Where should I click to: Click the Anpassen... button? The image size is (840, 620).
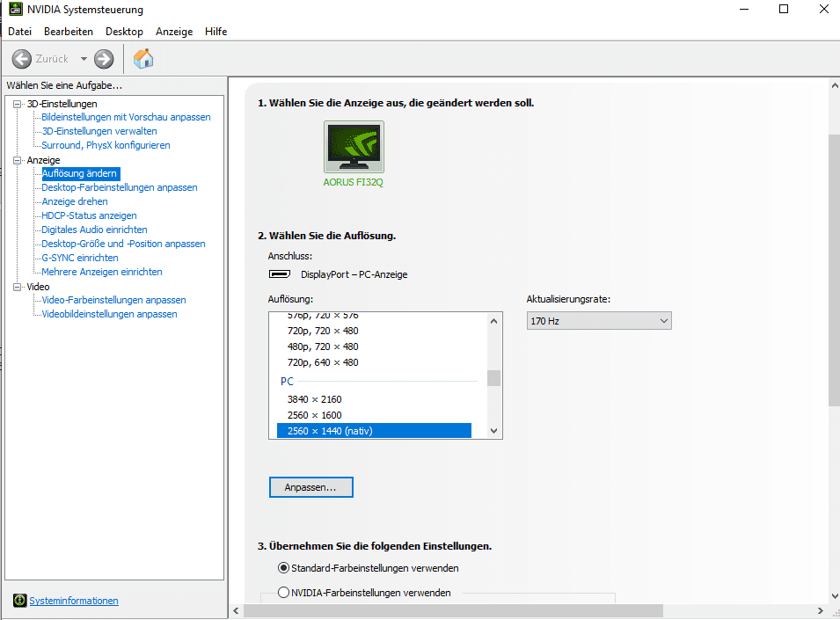point(311,487)
